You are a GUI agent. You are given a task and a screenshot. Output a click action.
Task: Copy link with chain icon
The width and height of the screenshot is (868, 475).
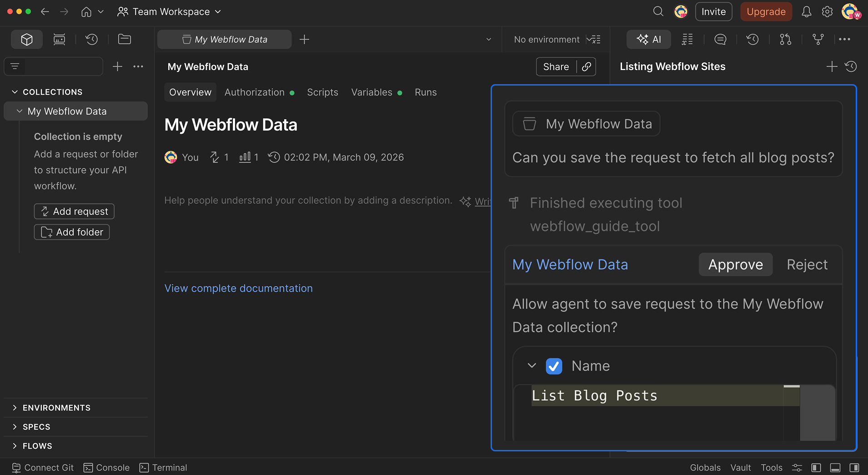click(x=587, y=67)
